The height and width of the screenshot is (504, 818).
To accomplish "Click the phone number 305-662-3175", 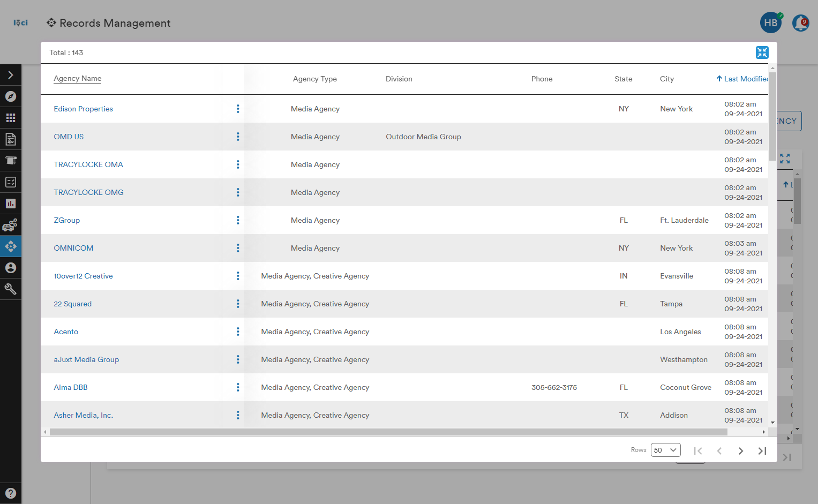I will click(554, 387).
